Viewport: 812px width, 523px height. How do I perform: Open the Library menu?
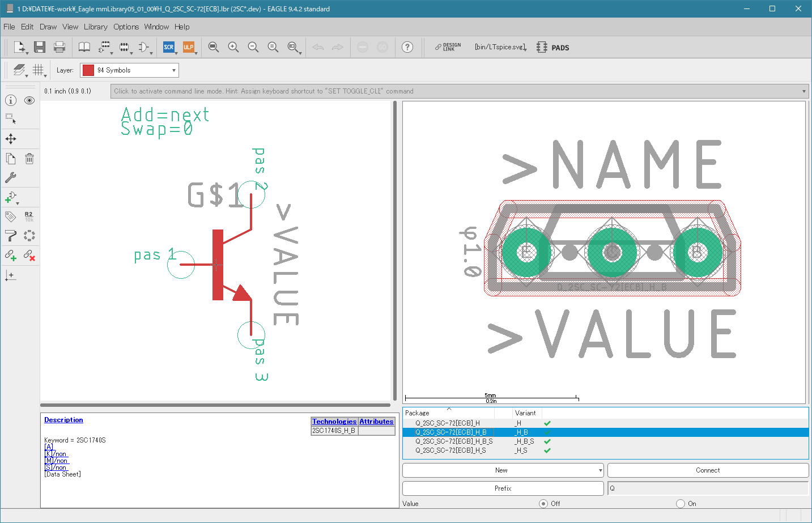pos(95,27)
